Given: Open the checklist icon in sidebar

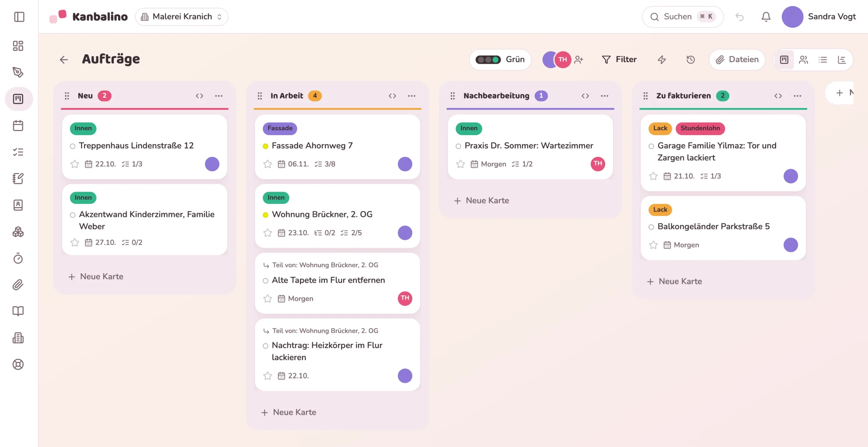Looking at the screenshot, I should (x=18, y=152).
